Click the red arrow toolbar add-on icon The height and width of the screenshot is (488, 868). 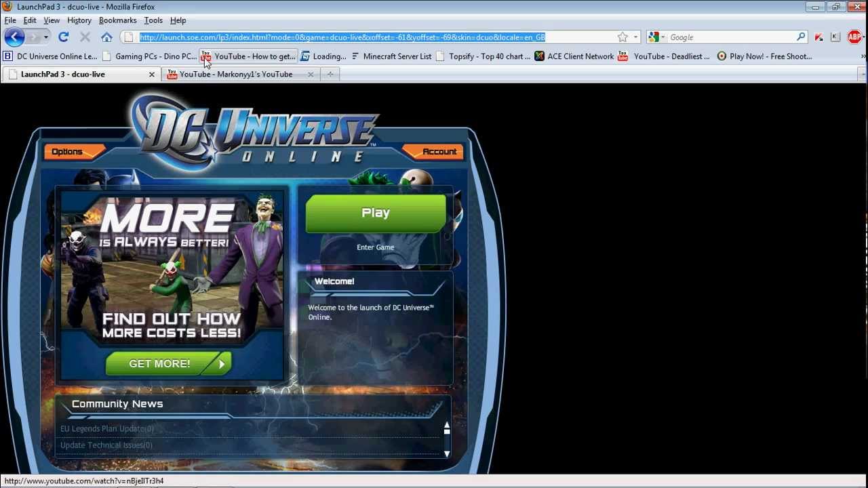point(818,37)
